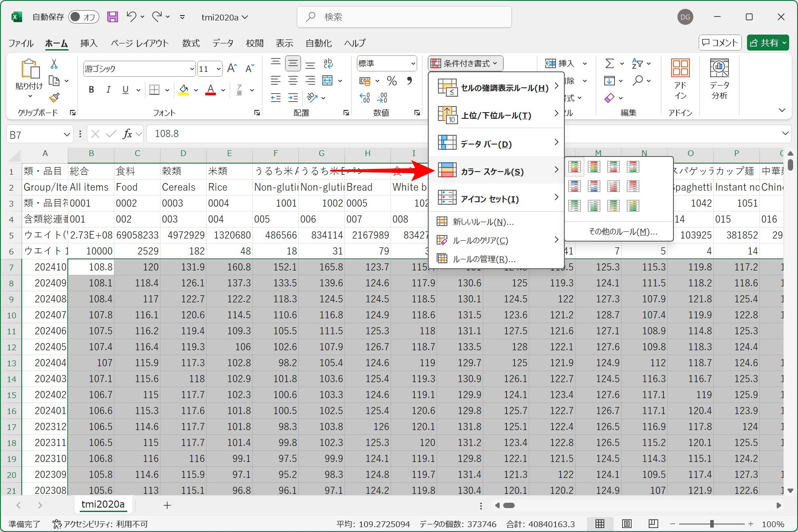Toggle the AutoSave switch
Screen dimensions: 798x532
coord(83,17)
